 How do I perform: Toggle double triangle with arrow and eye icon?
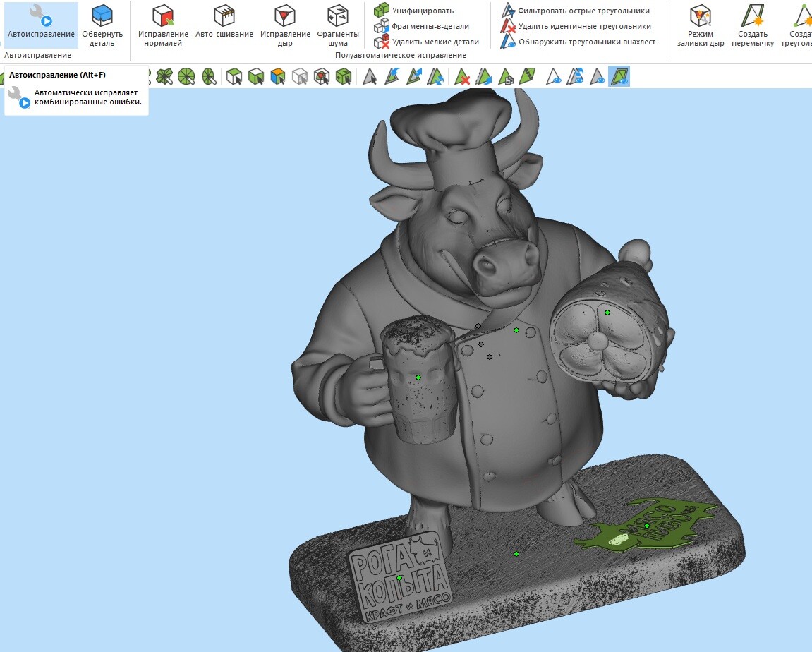(x=576, y=77)
